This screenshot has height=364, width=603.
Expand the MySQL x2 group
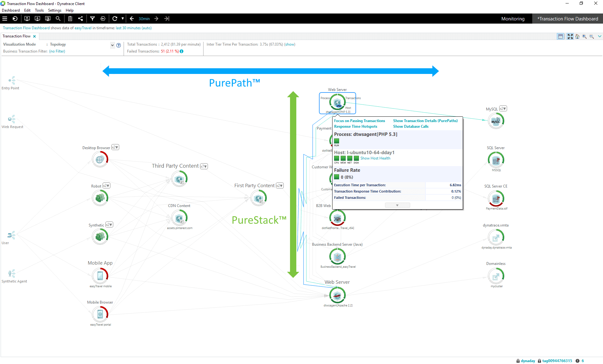pos(503,109)
